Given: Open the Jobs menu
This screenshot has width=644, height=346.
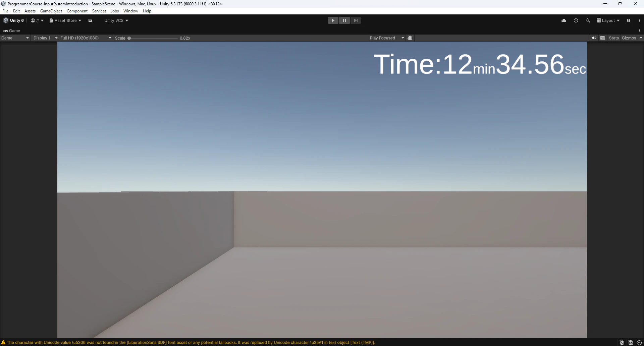Looking at the screenshot, I should point(115,11).
